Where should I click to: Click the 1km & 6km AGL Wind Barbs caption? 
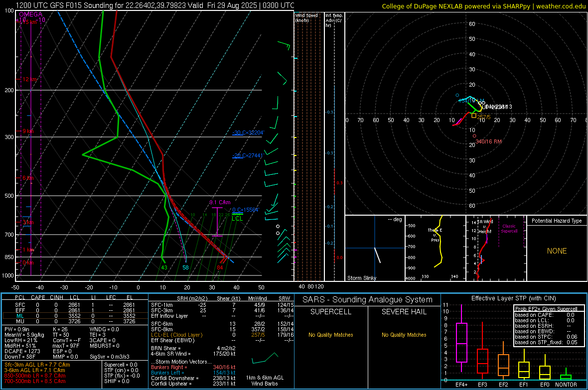click(x=265, y=381)
